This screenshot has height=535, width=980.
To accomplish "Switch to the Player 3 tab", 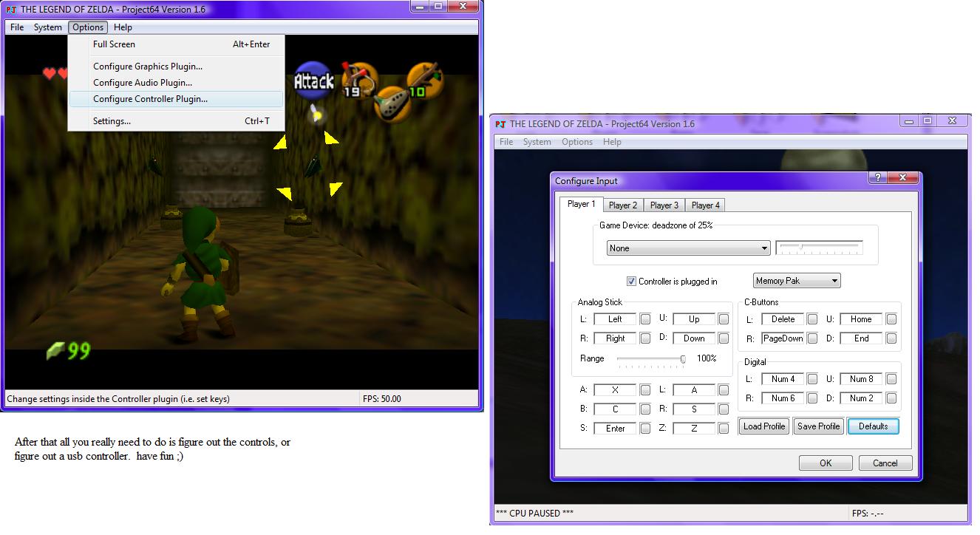I will click(x=664, y=205).
